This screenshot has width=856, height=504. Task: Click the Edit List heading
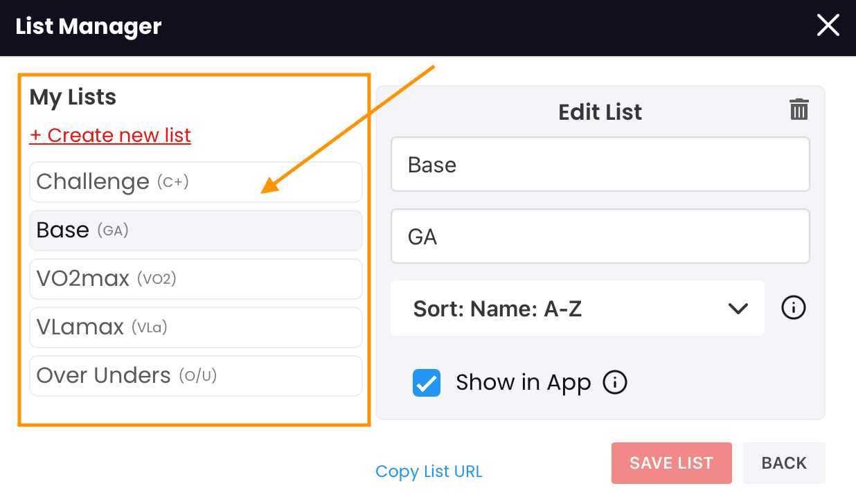click(600, 112)
